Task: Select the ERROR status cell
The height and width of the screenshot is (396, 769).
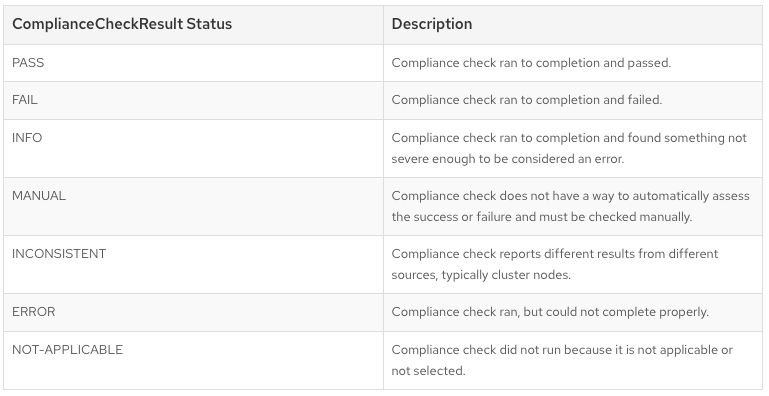Action: pos(193,312)
